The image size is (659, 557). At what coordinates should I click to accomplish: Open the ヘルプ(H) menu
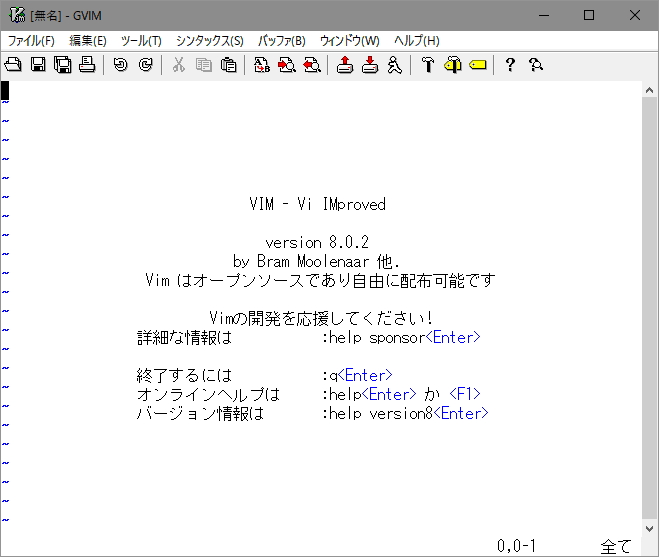[x=417, y=41]
